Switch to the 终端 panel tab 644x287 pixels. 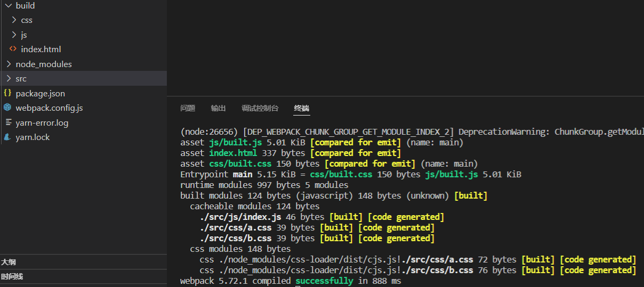302,108
